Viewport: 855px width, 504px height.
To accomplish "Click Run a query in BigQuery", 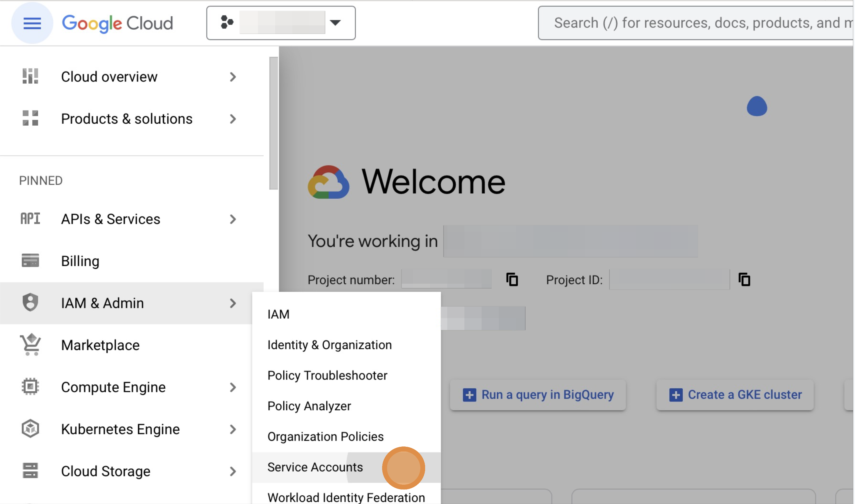I will (538, 394).
